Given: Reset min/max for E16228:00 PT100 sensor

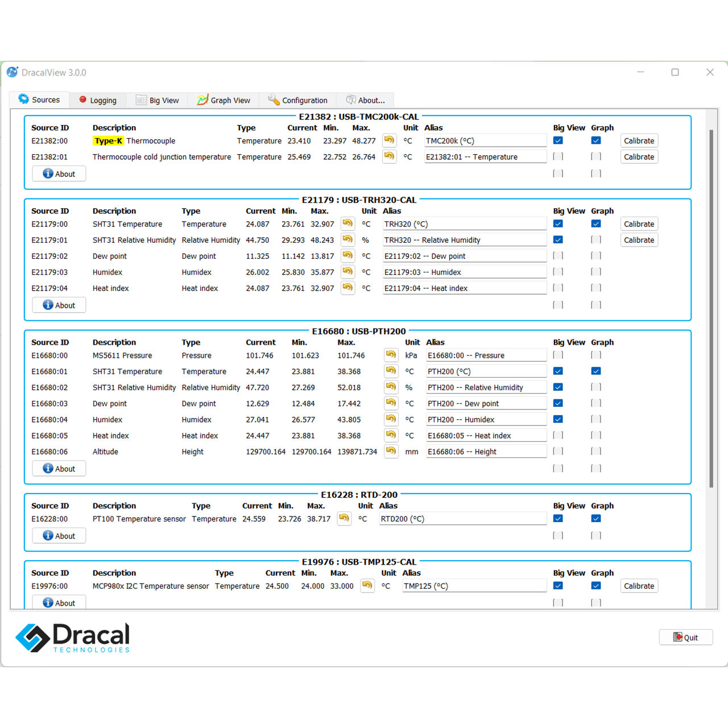Looking at the screenshot, I should [344, 518].
